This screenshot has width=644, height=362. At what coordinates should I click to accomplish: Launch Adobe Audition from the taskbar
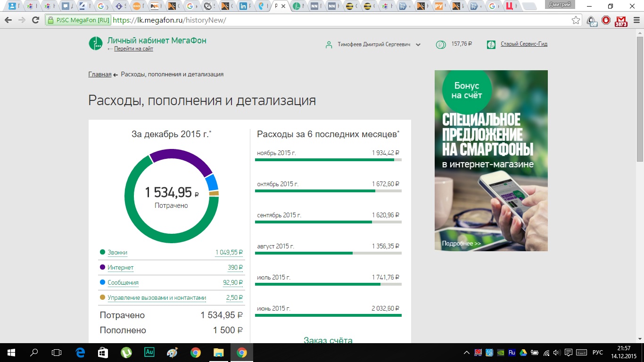click(x=149, y=352)
